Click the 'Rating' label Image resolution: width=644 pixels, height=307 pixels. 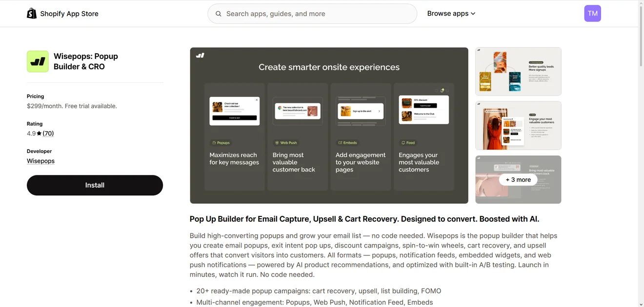pyautogui.click(x=35, y=124)
